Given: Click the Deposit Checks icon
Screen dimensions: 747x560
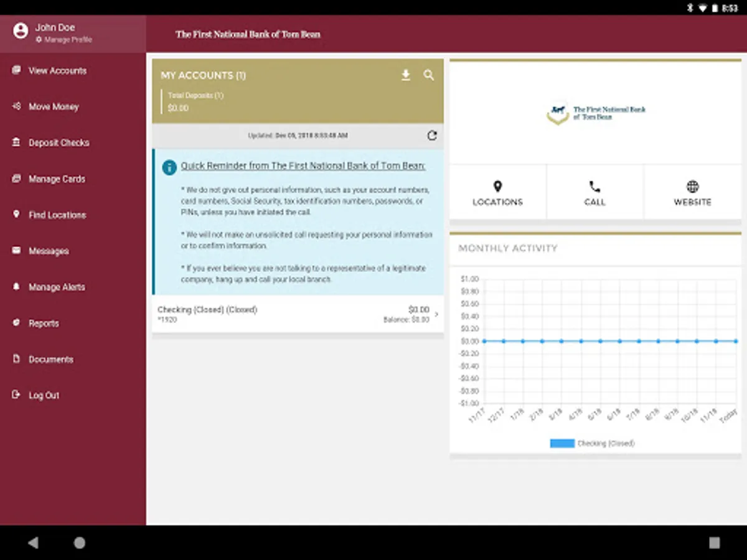Looking at the screenshot, I should click(16, 142).
